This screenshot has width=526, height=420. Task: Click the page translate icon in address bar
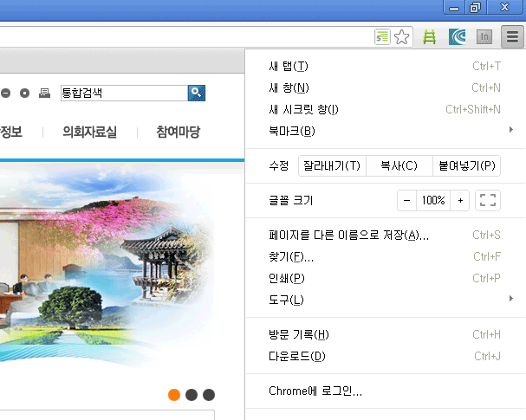pos(382,37)
